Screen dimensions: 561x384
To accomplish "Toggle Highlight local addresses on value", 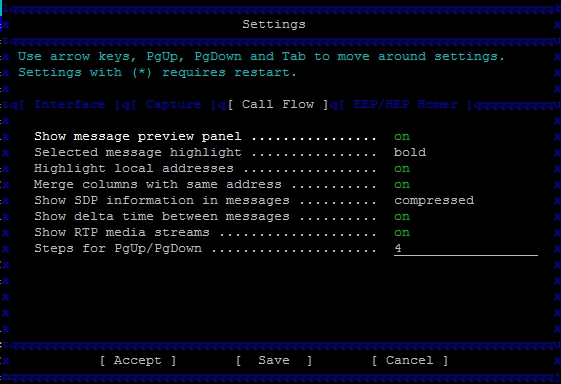I will coord(402,169).
